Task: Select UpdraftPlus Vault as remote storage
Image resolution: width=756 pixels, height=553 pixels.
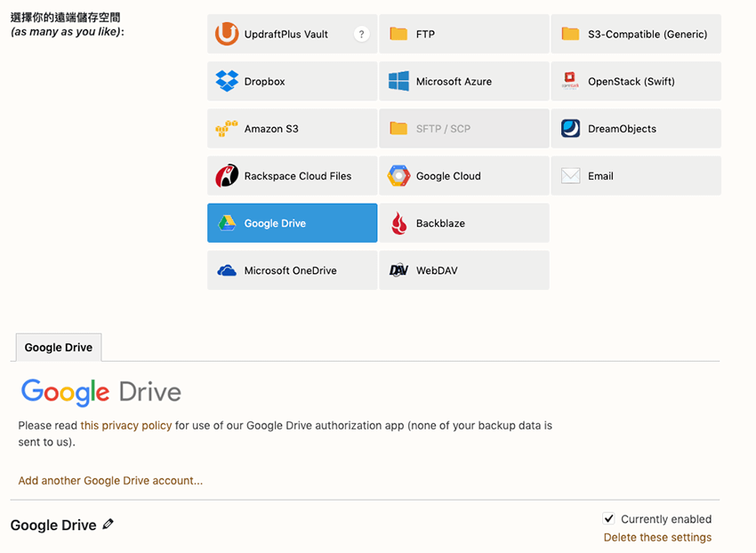Action: click(x=293, y=34)
